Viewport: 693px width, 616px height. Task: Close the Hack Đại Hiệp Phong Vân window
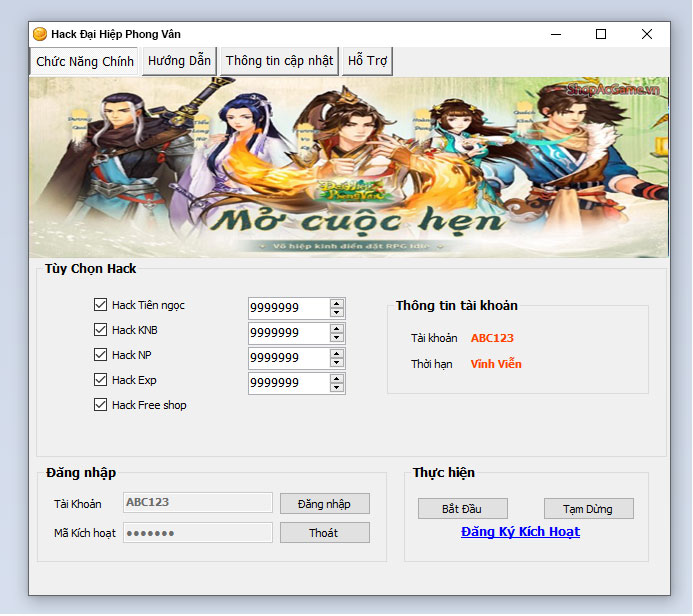tap(647, 34)
